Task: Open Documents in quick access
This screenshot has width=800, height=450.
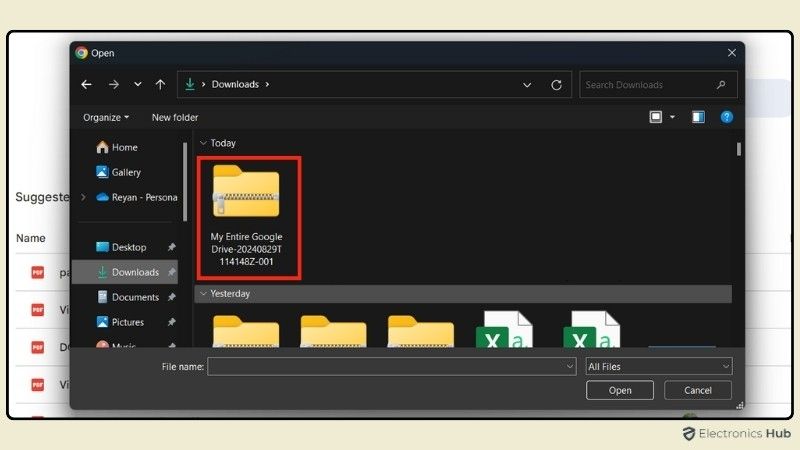Action: pyautogui.click(x=128, y=297)
